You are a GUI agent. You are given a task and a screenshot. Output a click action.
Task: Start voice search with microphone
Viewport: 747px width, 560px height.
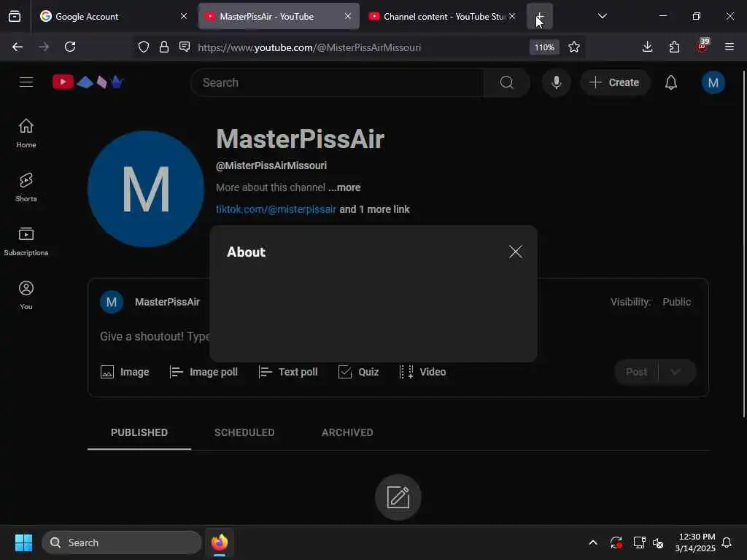click(x=556, y=82)
